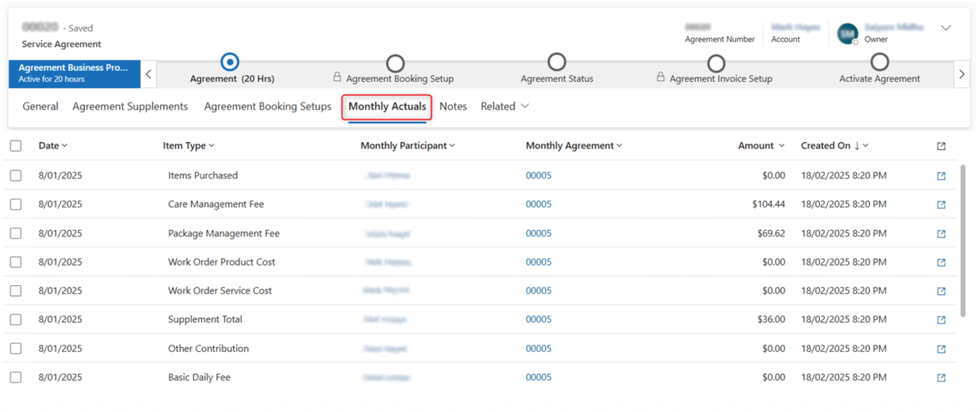The width and height of the screenshot is (980, 412).
Task: Select the Agreement Status stage circle
Action: tap(556, 62)
